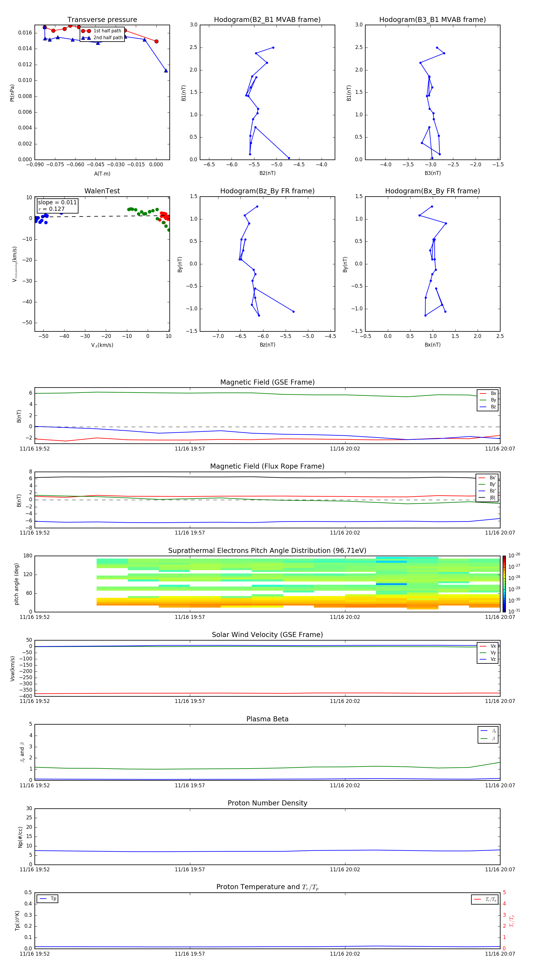
Task: Click the red 'Te/Tp' right-side axis label
Action: (x=512, y=921)
